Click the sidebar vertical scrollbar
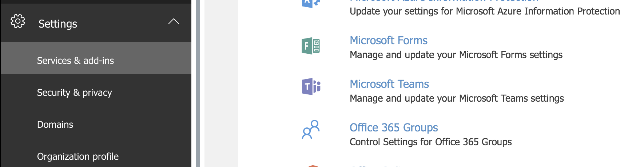 pos(198,83)
